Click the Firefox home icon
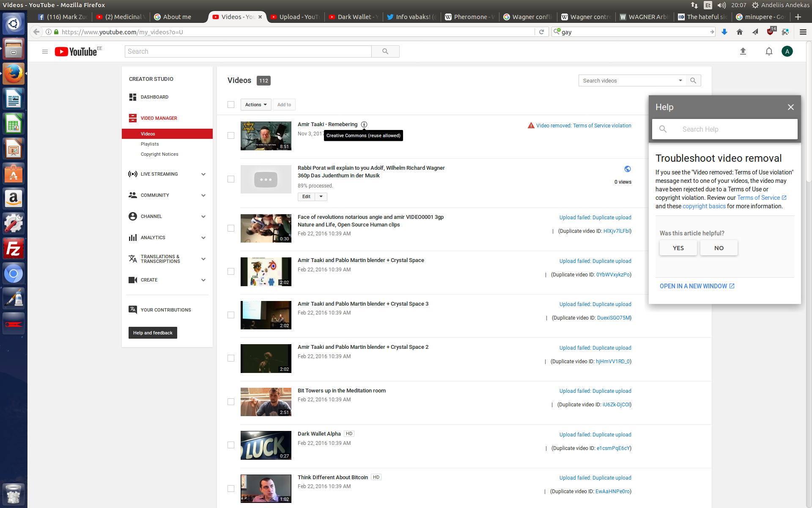 [740, 32]
